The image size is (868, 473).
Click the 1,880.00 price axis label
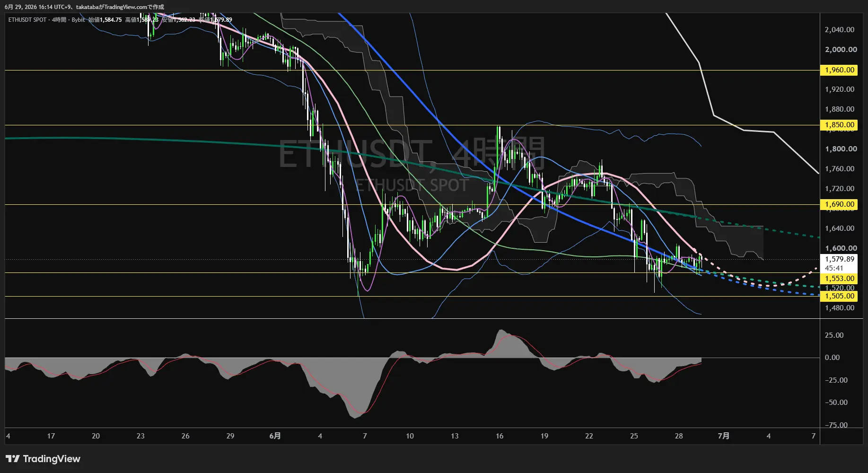pos(840,109)
